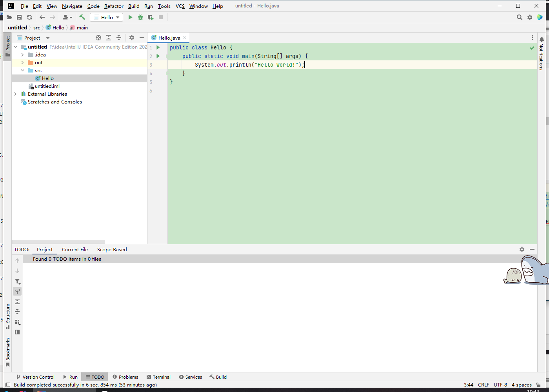
Task: Click the run gutter icon beside line 2
Action: tap(158, 56)
